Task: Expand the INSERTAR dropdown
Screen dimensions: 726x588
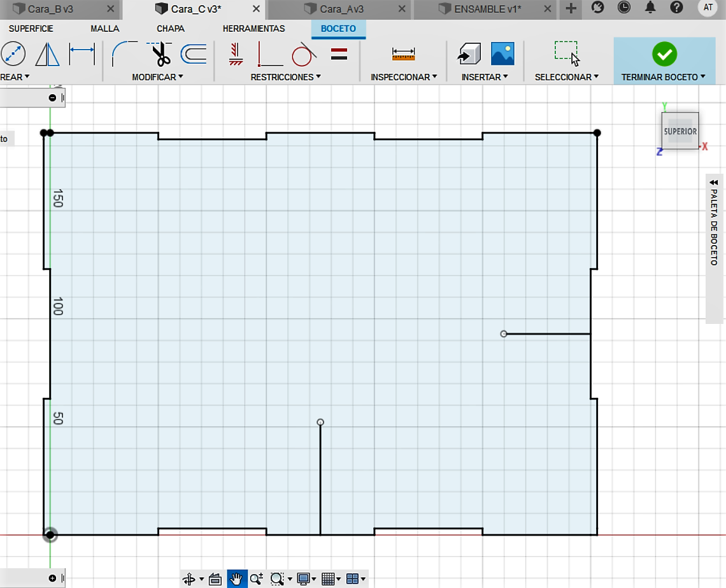Action: click(485, 77)
